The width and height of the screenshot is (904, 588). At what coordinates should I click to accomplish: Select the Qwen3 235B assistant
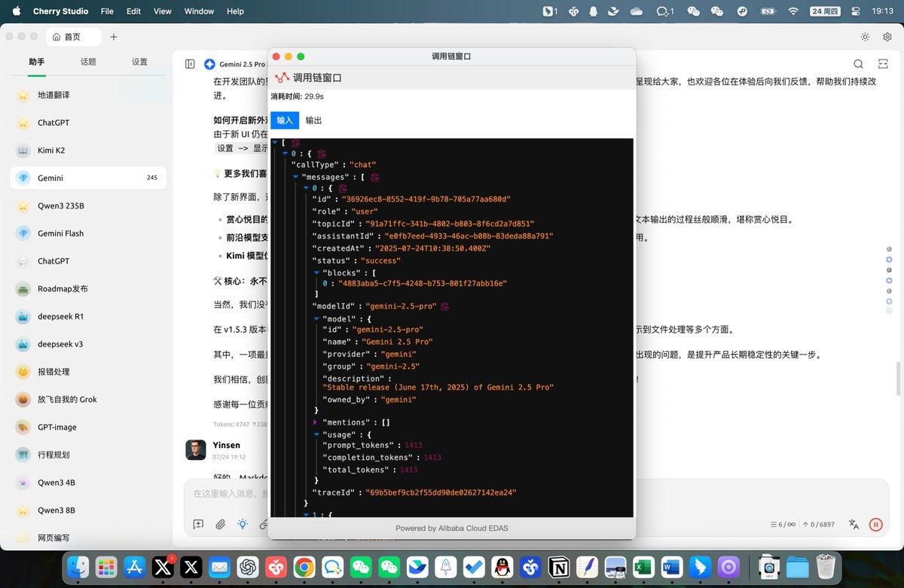[88, 206]
